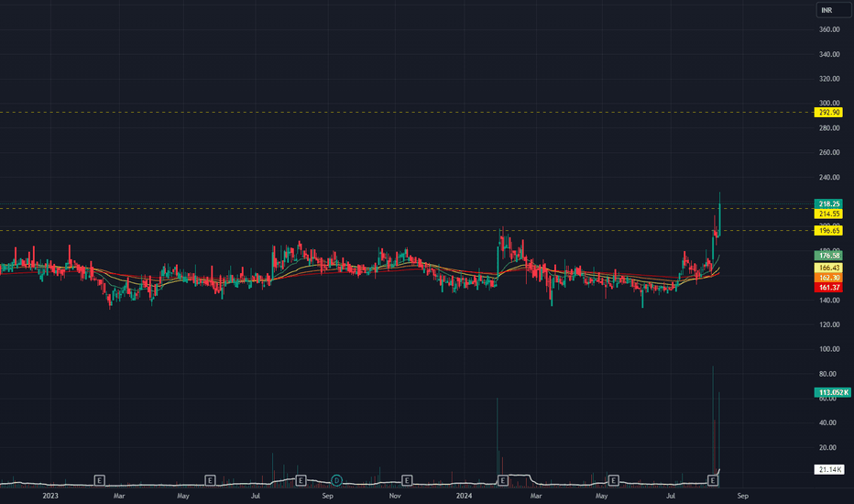Image resolution: width=854 pixels, height=504 pixels.
Task: Select the yellow 166.43 moving average label
Action: click(828, 268)
